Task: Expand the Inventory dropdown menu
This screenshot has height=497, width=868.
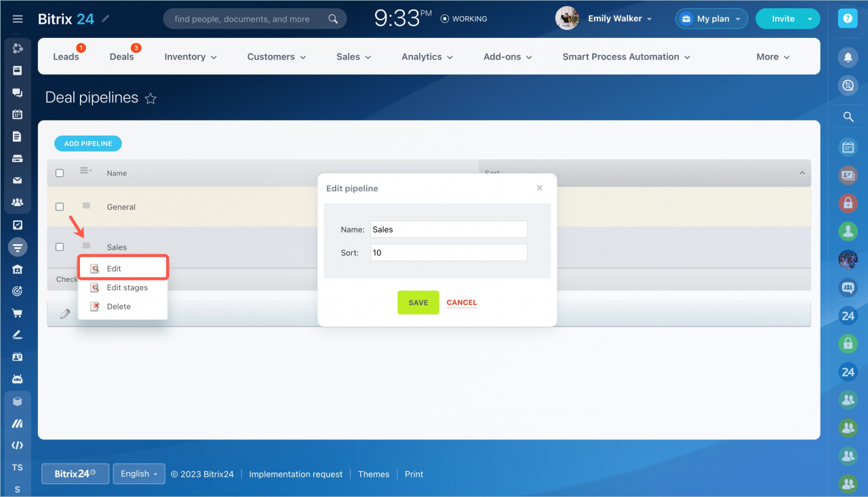Action: pyautogui.click(x=191, y=57)
